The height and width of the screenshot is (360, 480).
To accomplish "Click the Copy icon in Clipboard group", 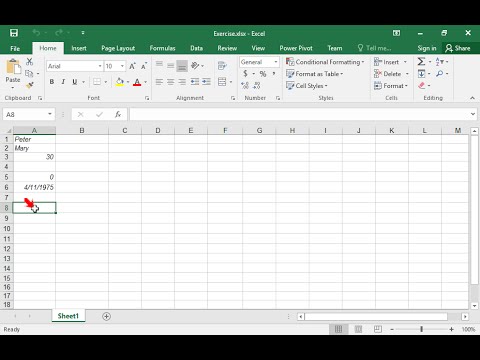I will click(29, 73).
